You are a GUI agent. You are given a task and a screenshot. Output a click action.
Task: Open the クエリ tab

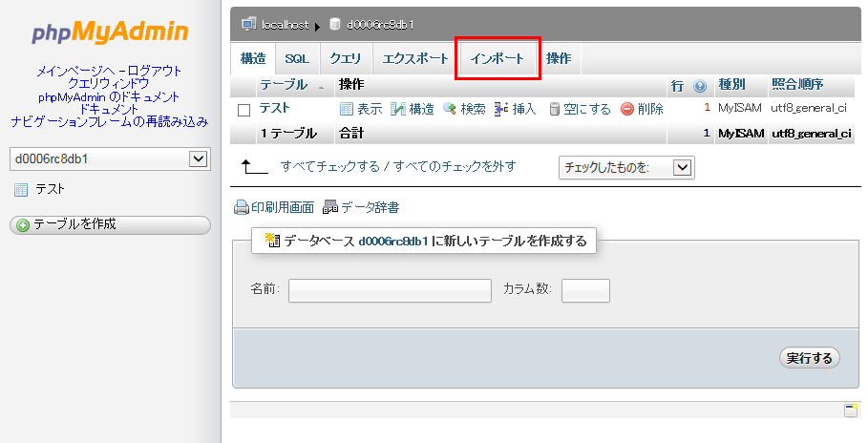[346, 58]
